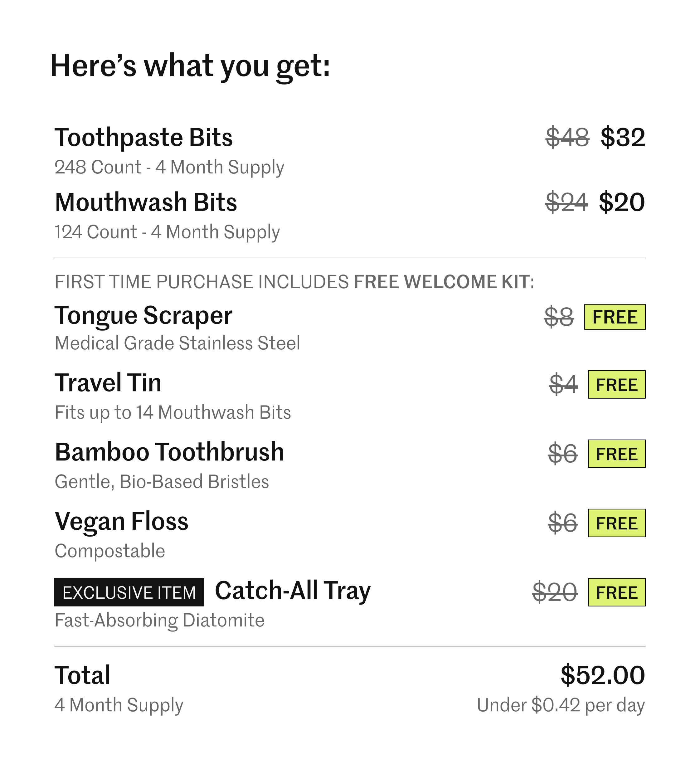Click the Bamboo Toothbrush item name
The image size is (700, 769).
[169, 452]
